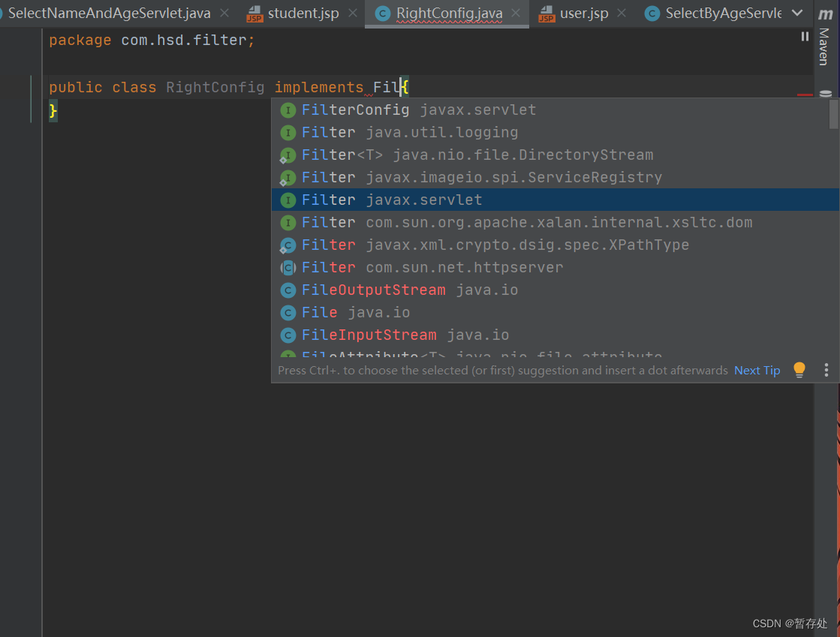The image size is (840, 637).
Task: Click the Maven tool window icon
Action: coord(825,14)
